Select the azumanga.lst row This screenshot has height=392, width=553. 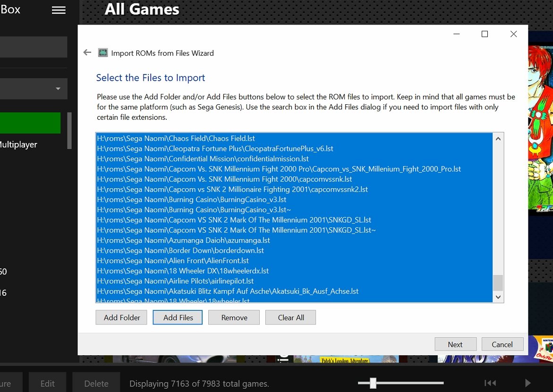click(x=294, y=241)
